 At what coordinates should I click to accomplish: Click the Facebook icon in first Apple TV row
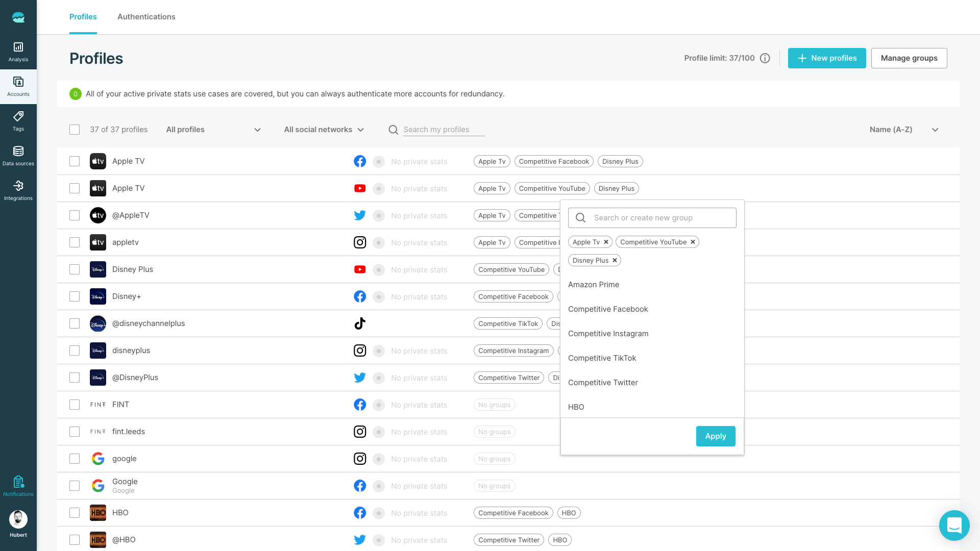(360, 161)
